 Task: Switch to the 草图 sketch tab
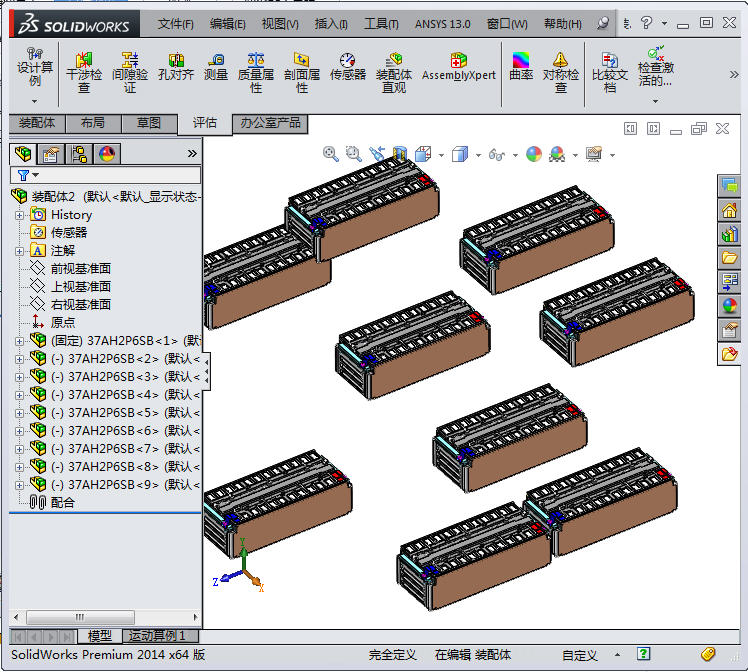tap(149, 123)
